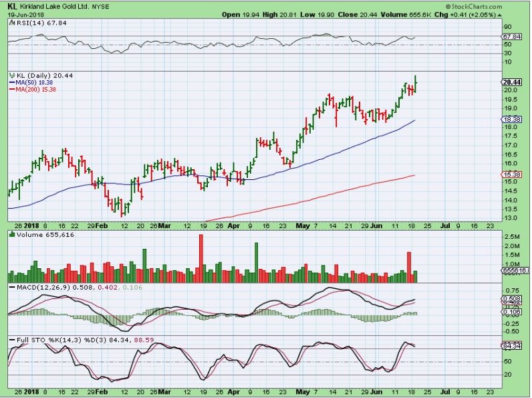Click the 19-Jun-2018 date label

tap(26, 15)
